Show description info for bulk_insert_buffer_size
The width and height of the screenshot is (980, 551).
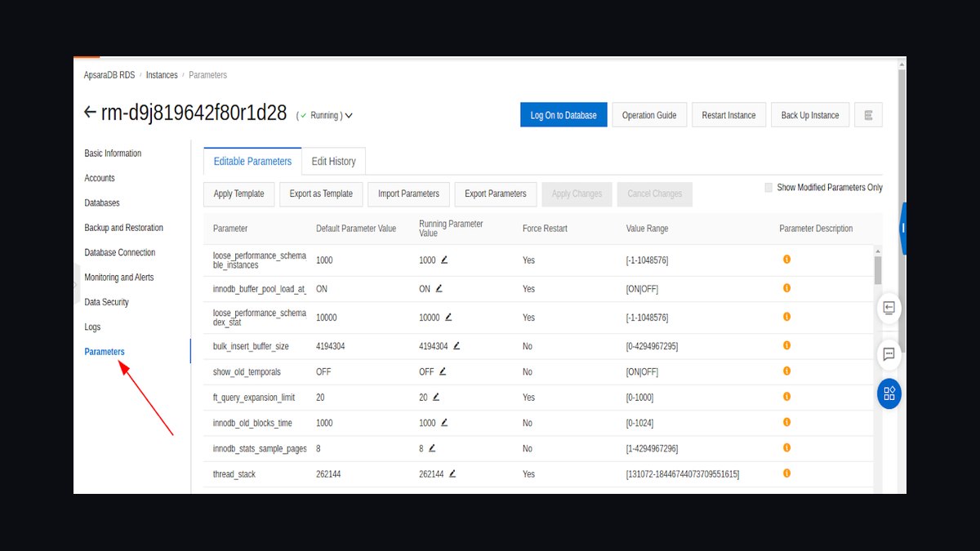pyautogui.click(x=787, y=345)
